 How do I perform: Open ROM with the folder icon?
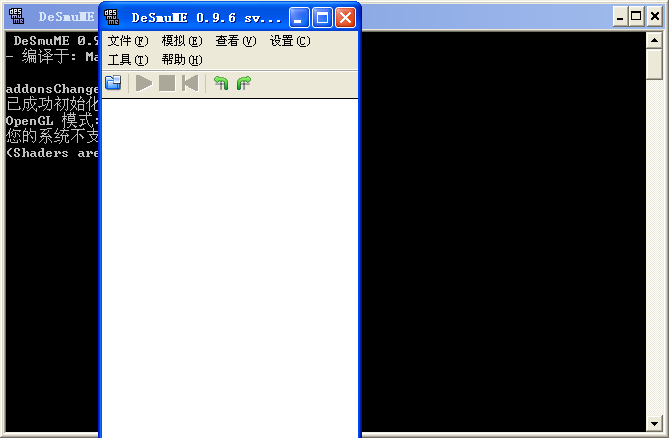[113, 83]
